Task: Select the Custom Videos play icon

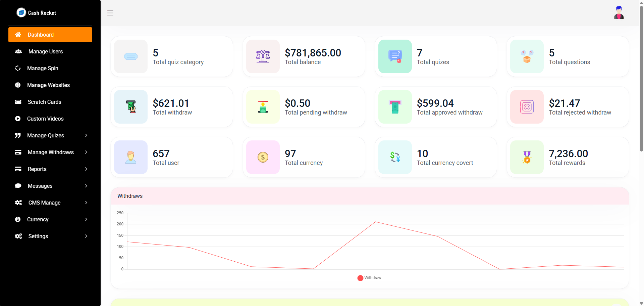Action: pos(18,119)
